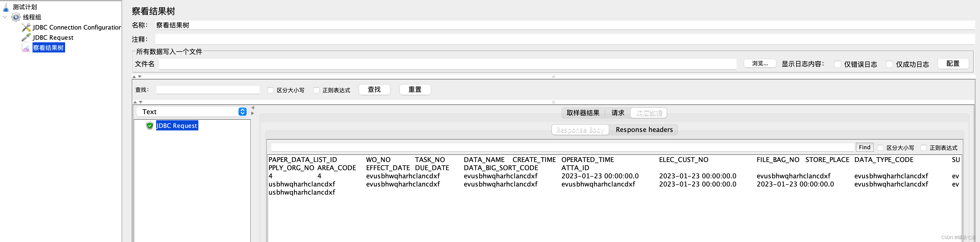The width and height of the screenshot is (980, 242).
Task: Click AREA_CODE text in response
Action: (337, 168)
